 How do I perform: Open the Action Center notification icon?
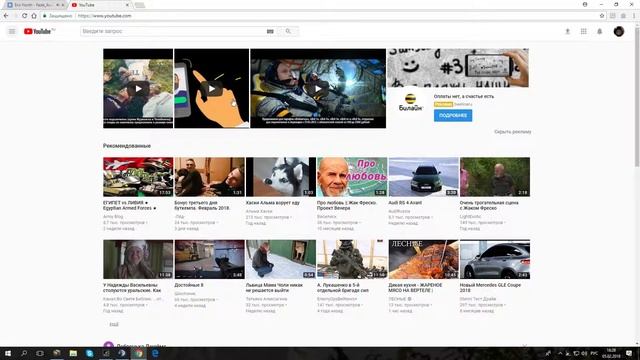coord(629,353)
